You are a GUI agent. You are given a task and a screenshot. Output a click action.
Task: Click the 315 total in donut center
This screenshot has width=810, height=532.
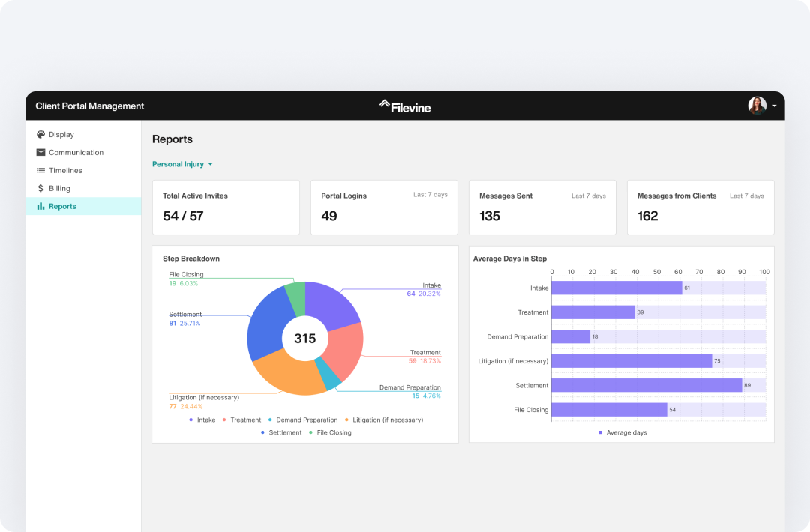click(x=305, y=339)
